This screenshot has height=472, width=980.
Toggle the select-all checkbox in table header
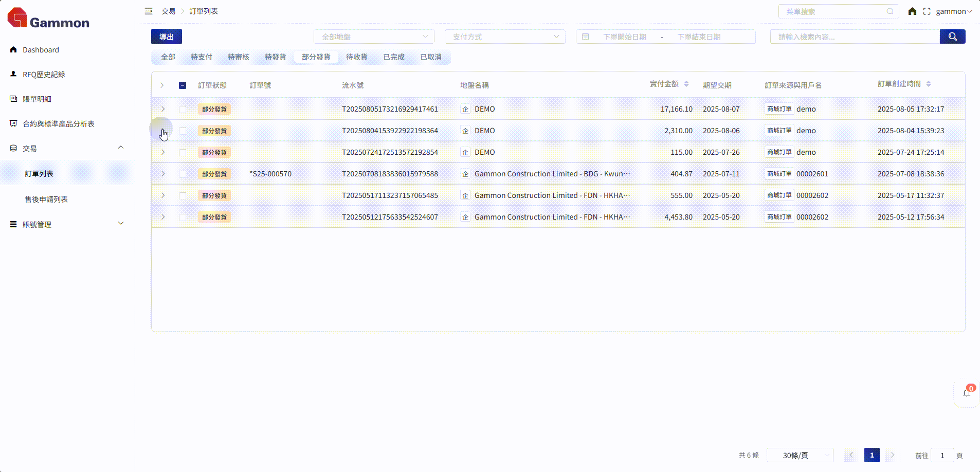coord(183,85)
